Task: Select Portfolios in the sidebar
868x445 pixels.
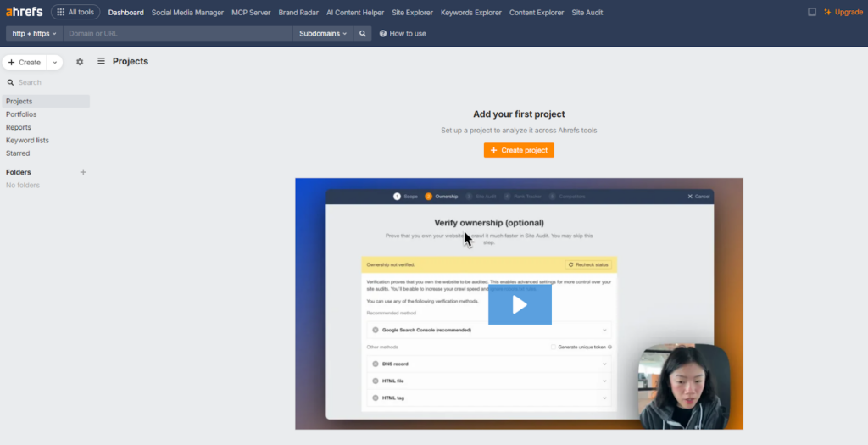Action: pyautogui.click(x=21, y=114)
